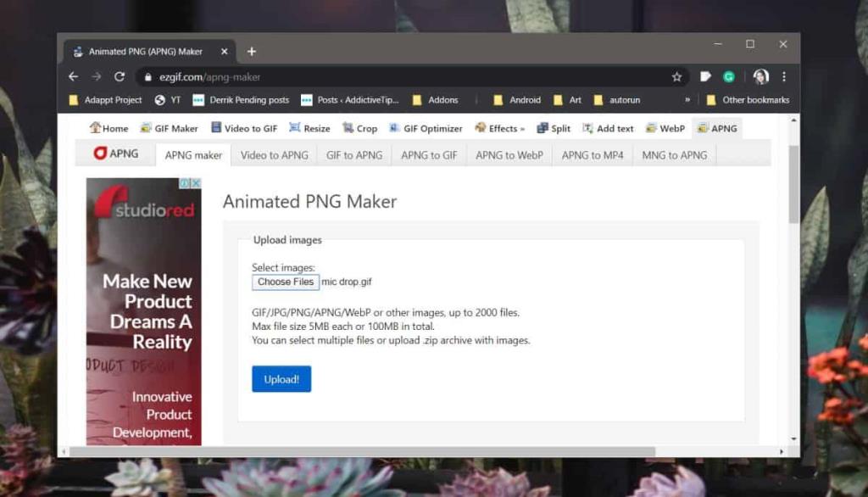
Task: Bookmark this page with star icon
Action: [676, 76]
